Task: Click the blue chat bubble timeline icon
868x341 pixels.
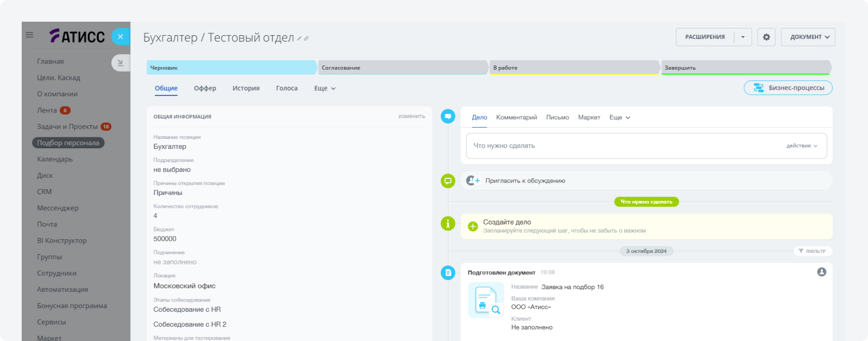Action: [448, 116]
